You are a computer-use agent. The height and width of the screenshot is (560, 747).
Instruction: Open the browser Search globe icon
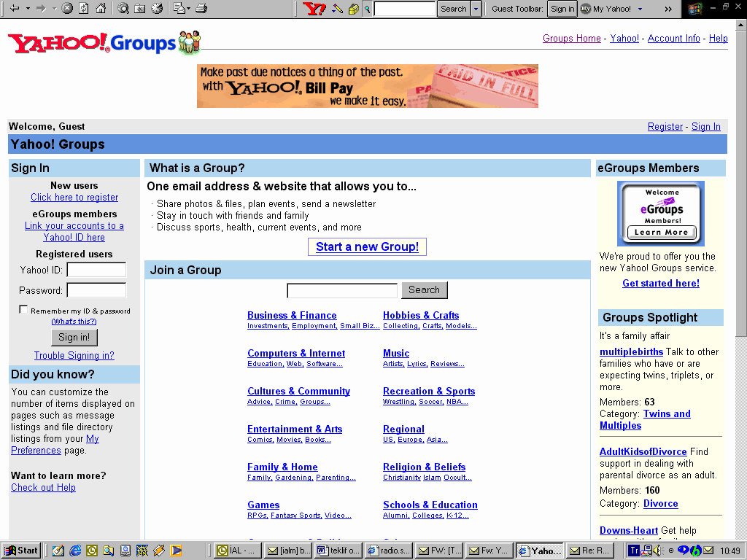[123, 8]
